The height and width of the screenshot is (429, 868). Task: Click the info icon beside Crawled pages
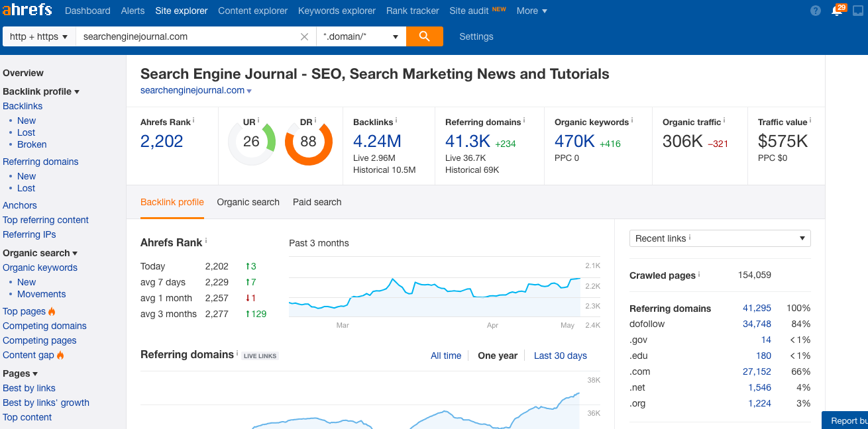(x=699, y=274)
